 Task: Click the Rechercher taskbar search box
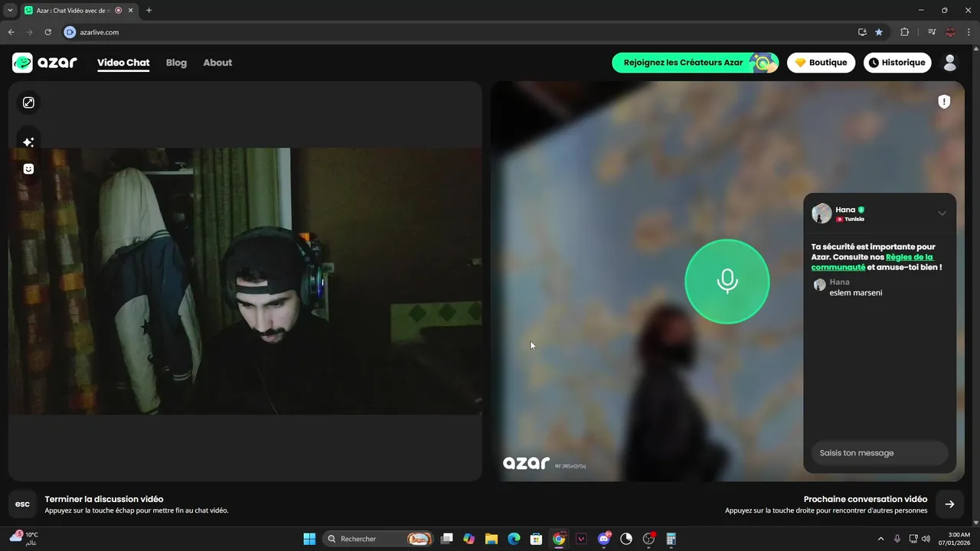[378, 539]
